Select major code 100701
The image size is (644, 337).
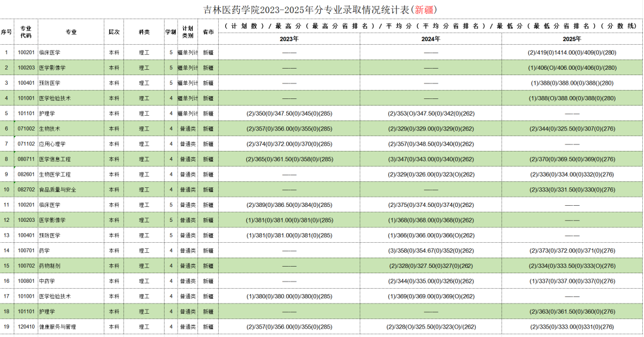coord(26,251)
